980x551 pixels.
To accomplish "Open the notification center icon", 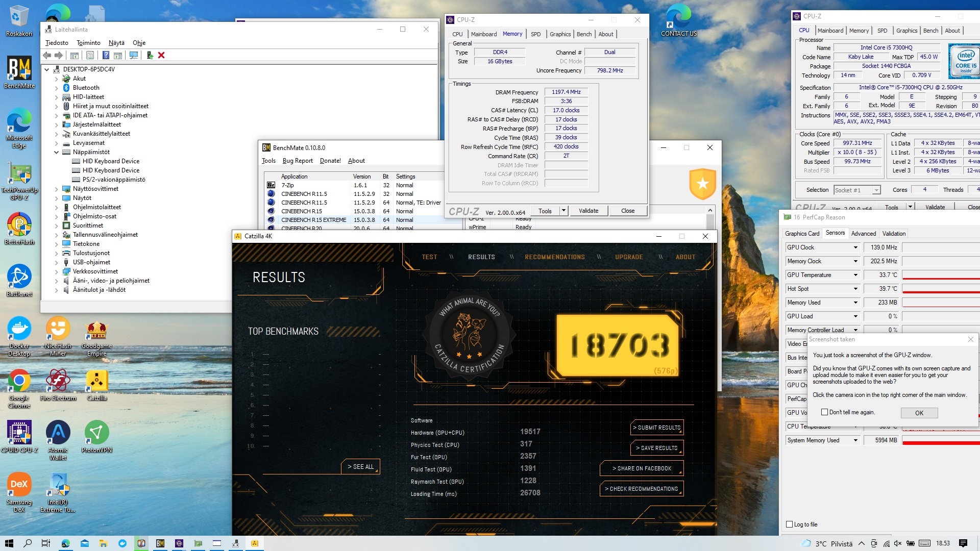I will point(963,543).
